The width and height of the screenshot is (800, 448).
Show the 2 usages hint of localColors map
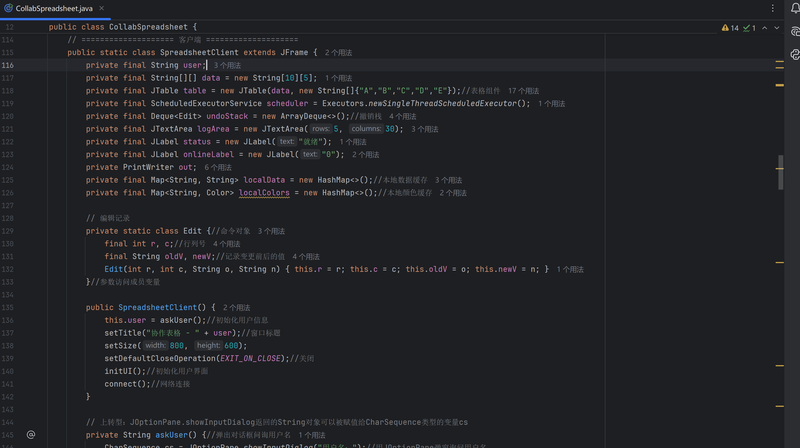[453, 193]
